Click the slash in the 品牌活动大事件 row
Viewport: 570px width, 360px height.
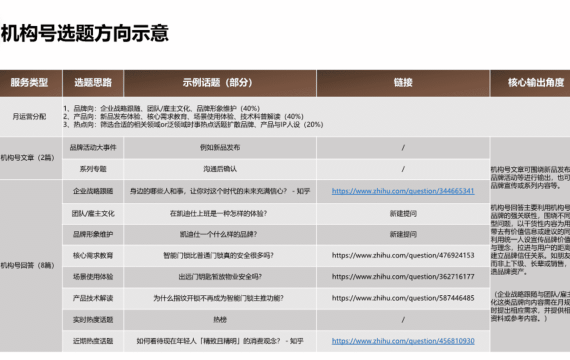point(403,147)
